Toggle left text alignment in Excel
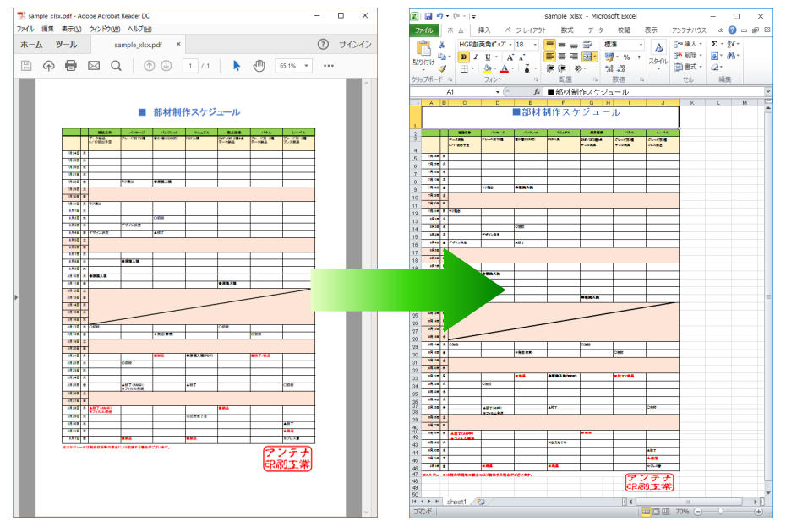The width and height of the screenshot is (786, 532). click(550, 57)
